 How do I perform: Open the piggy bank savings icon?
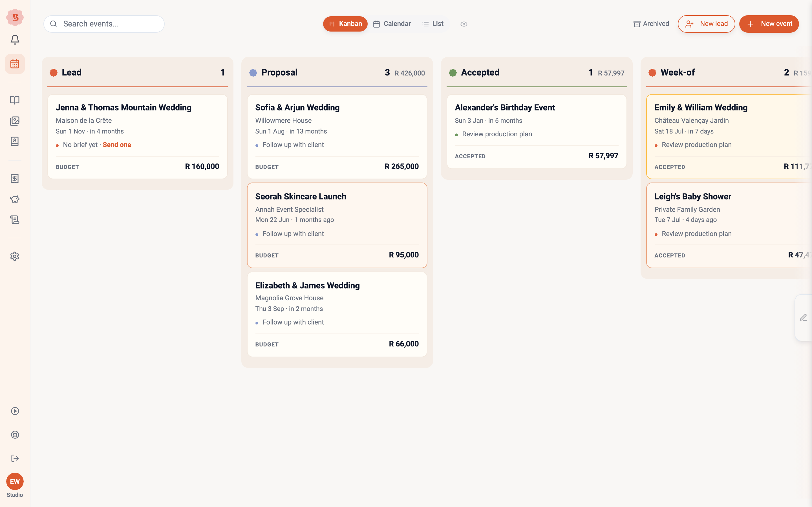pyautogui.click(x=15, y=199)
